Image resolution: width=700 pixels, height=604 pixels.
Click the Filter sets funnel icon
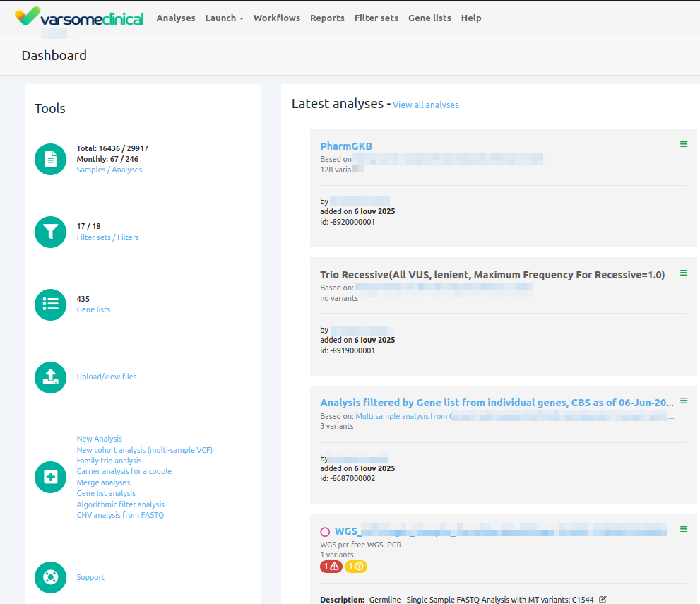(50, 232)
